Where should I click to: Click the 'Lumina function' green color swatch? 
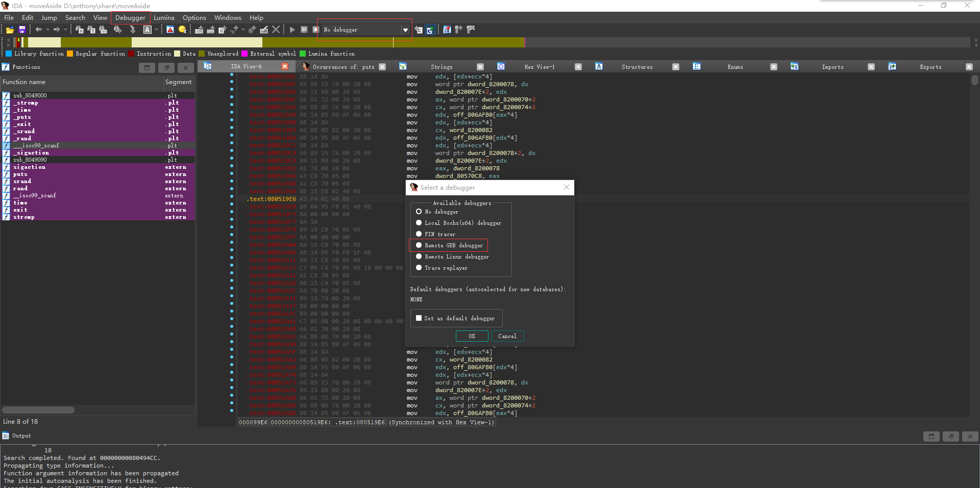point(303,54)
